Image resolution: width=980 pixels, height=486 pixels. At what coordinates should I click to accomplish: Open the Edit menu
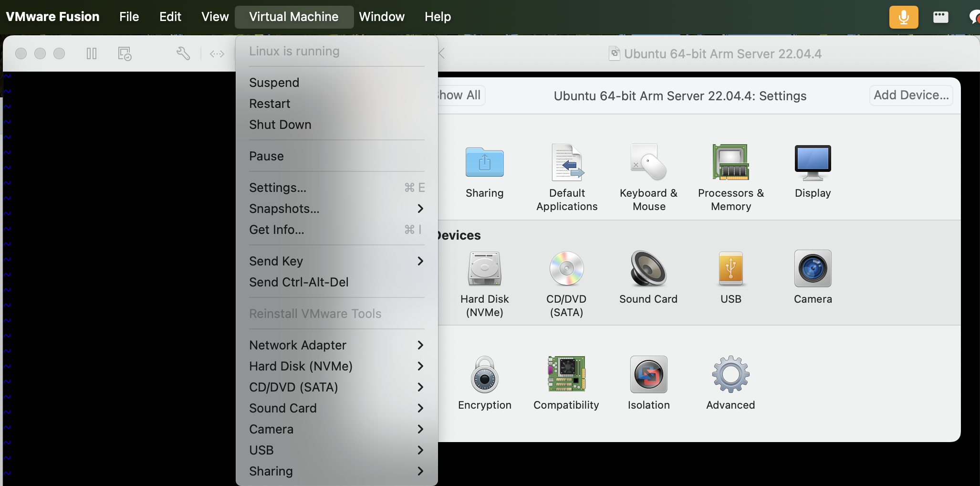170,17
